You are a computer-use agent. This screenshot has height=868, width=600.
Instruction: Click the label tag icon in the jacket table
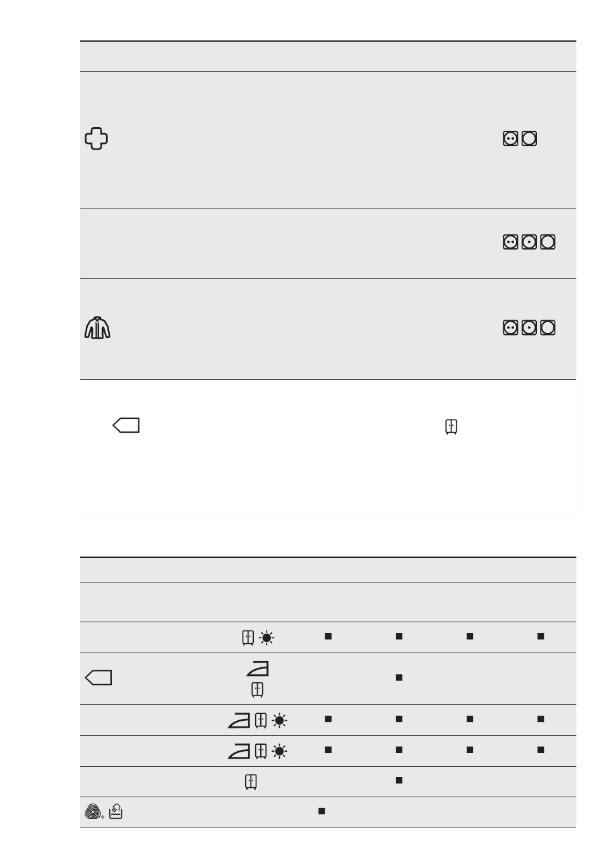pos(126,426)
